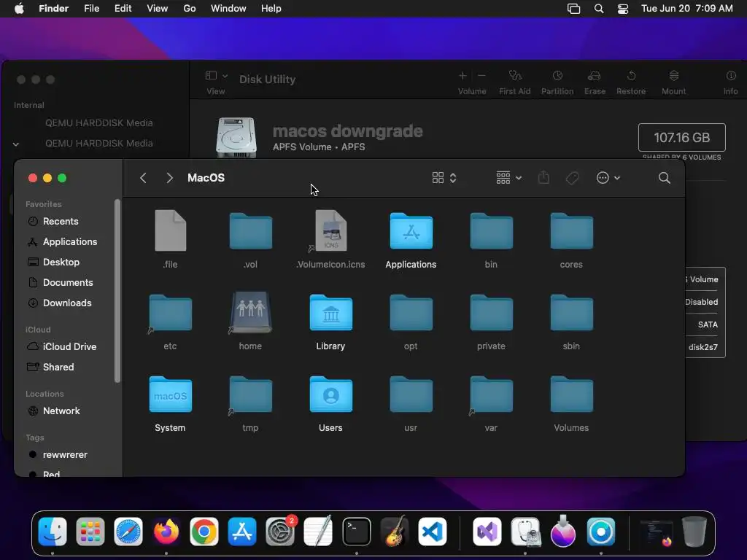The image size is (747, 560).
Task: Open the Applications folder icon in MacOS window
Action: click(411, 231)
